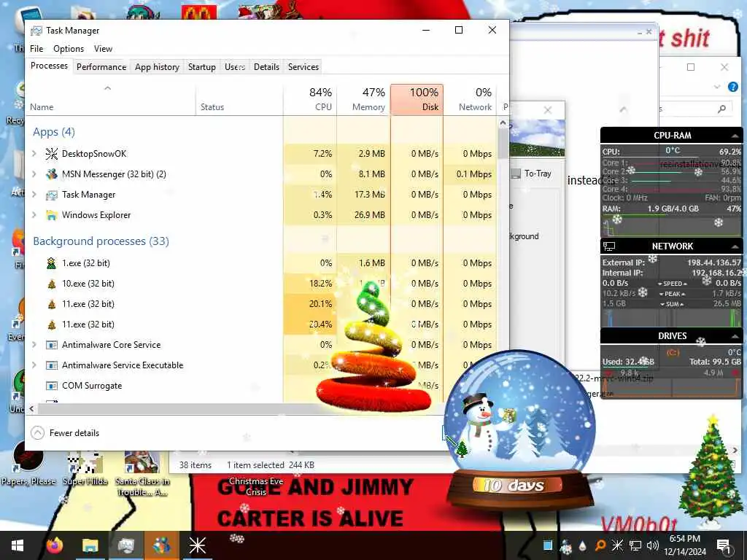Switch to the Performance tab
This screenshot has height=560, width=747.
(x=101, y=66)
